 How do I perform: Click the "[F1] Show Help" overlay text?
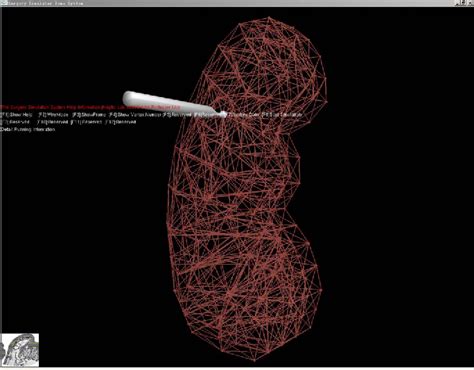tap(17, 115)
